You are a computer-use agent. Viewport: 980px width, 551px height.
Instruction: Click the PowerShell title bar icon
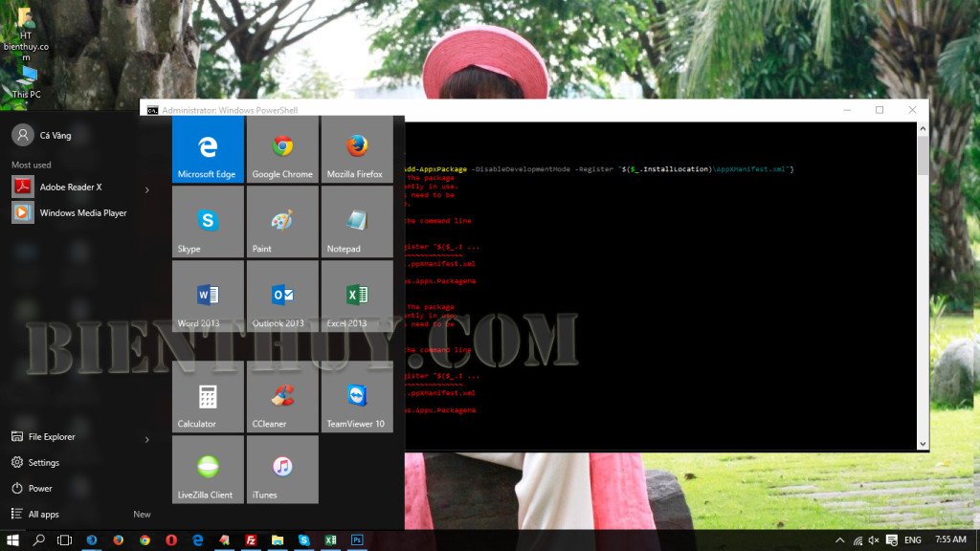[152, 111]
